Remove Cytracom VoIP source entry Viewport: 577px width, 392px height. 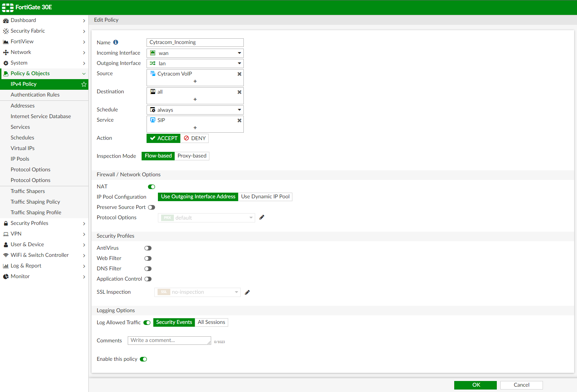[240, 74]
